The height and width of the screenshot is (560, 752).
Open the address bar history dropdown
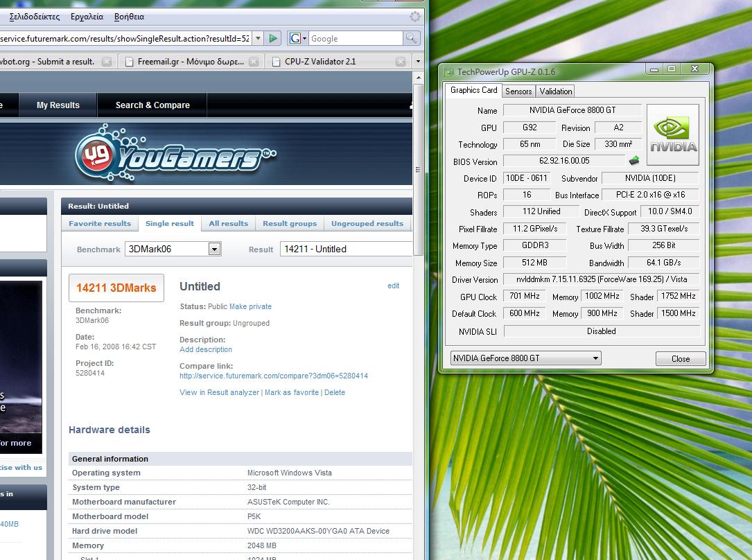(258, 38)
